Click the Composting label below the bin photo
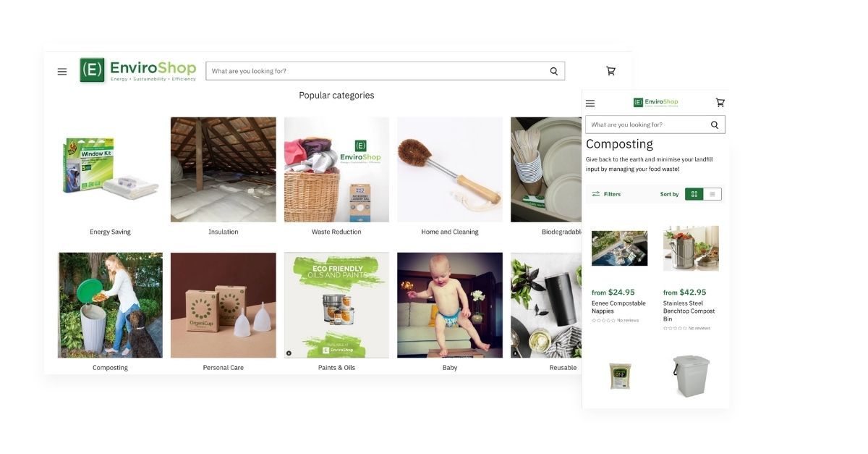 110,368
